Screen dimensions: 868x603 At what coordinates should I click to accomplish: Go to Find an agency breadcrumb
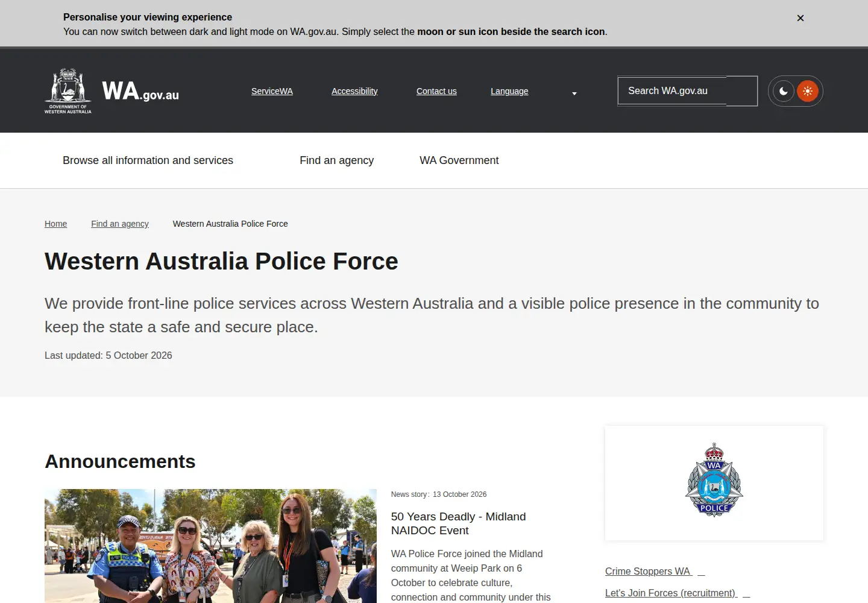(120, 224)
